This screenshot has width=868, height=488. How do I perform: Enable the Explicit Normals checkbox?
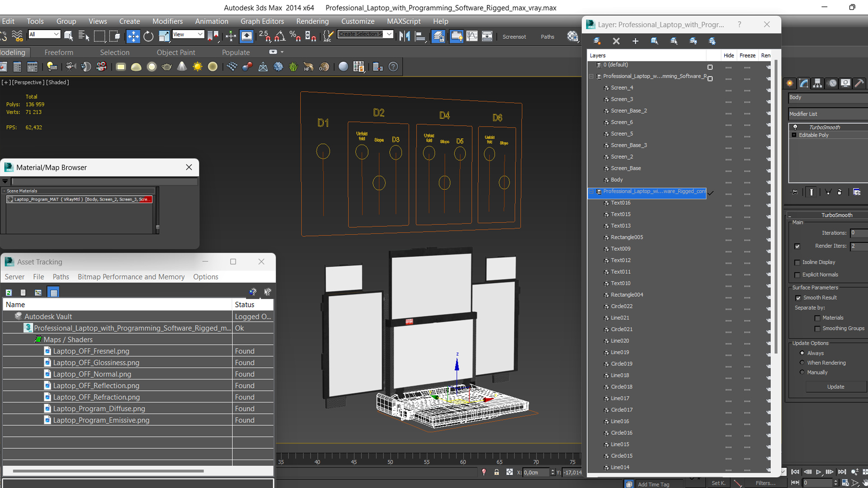[x=797, y=275]
